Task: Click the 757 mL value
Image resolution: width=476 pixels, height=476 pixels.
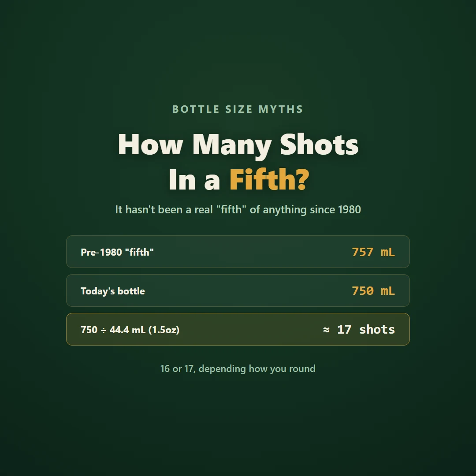Action: pyautogui.click(x=373, y=252)
